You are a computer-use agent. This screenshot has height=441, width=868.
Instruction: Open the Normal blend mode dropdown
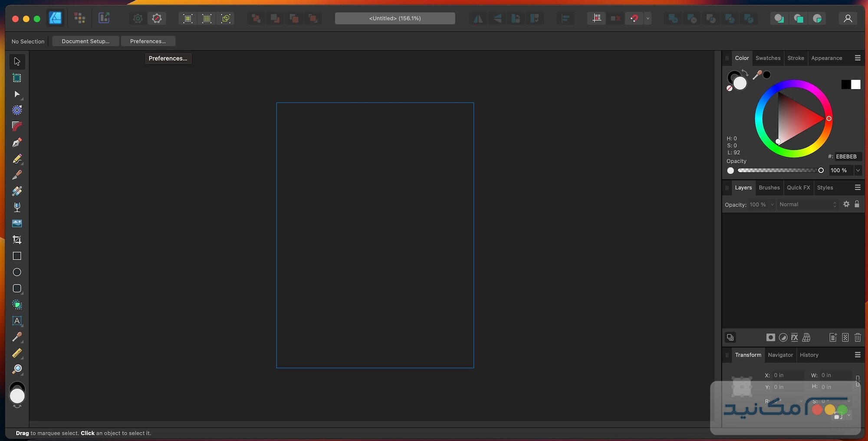tap(807, 204)
